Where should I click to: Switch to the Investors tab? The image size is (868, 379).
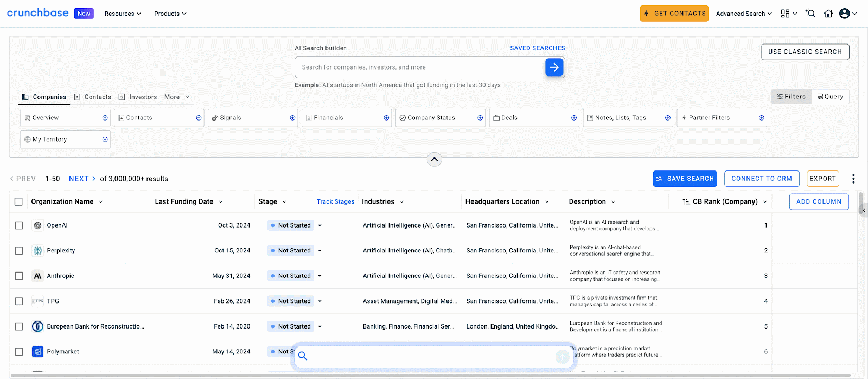pyautogui.click(x=138, y=97)
